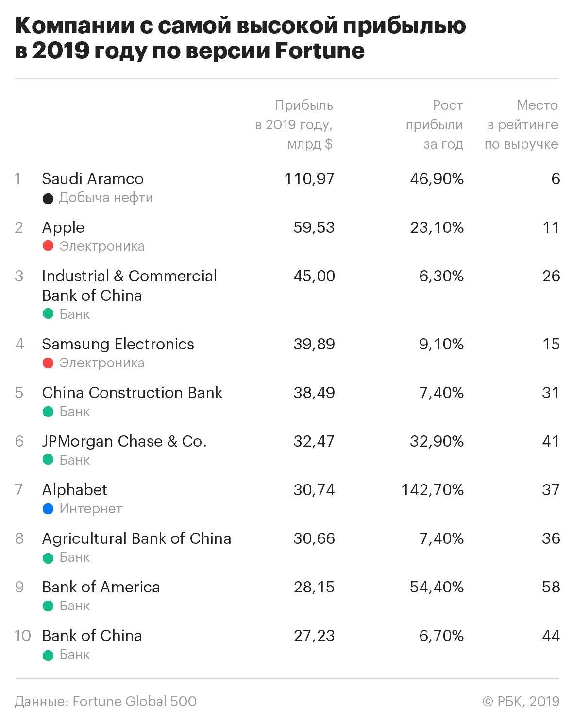Image resolution: width=573 pixels, height=728 pixels.
Task: Click the green dot under Bank of China row 10
Action: 48,655
